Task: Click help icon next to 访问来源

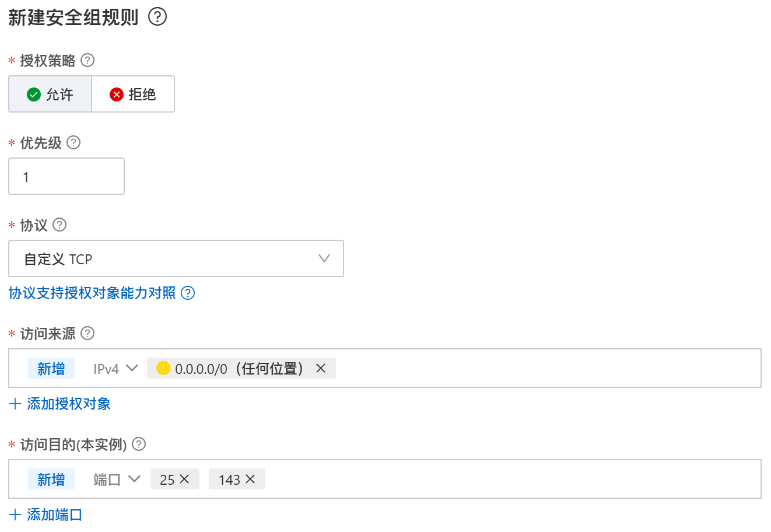Action: [x=87, y=333]
